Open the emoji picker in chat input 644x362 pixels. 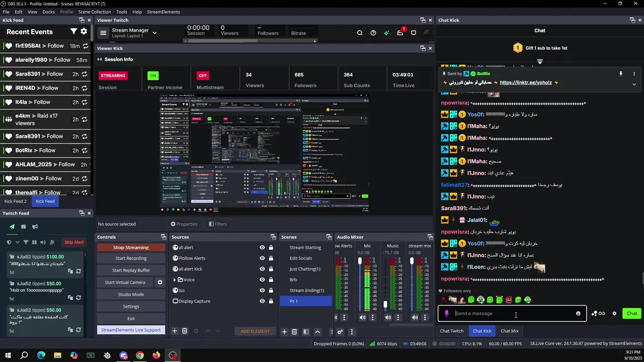(578, 313)
